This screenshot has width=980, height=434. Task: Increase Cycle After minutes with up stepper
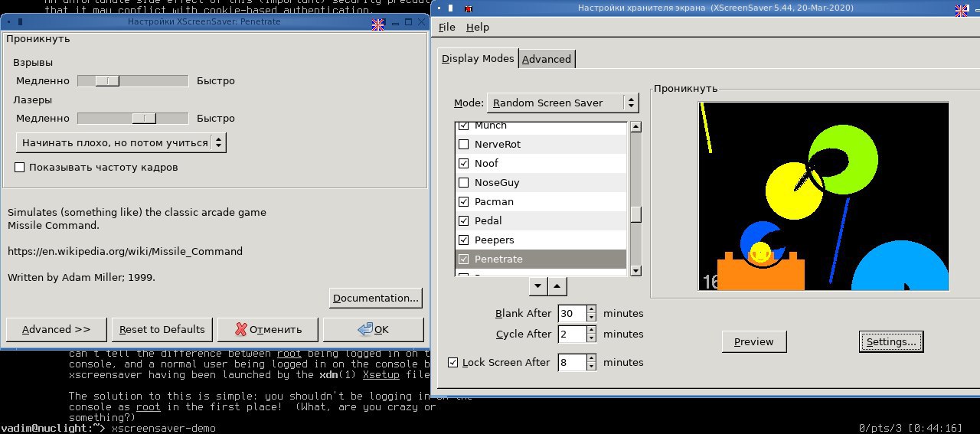tap(591, 329)
